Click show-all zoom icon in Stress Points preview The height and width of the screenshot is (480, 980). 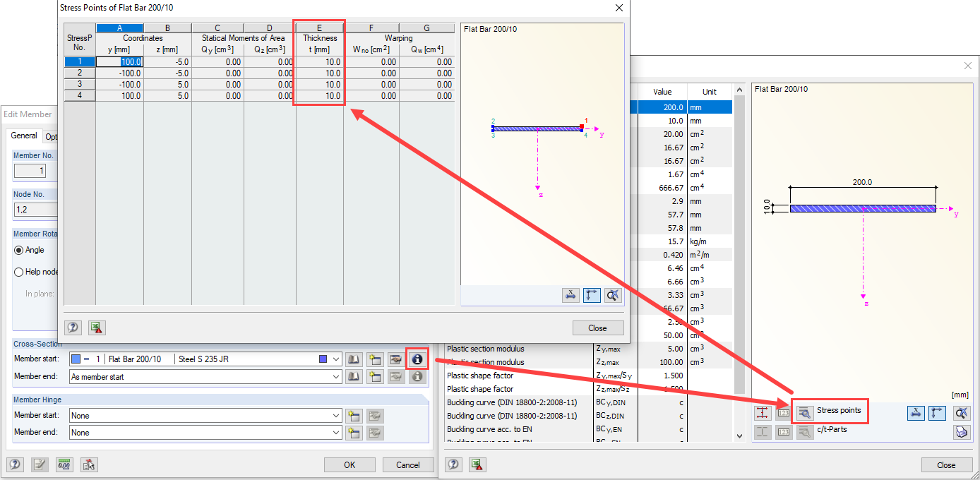coord(613,296)
